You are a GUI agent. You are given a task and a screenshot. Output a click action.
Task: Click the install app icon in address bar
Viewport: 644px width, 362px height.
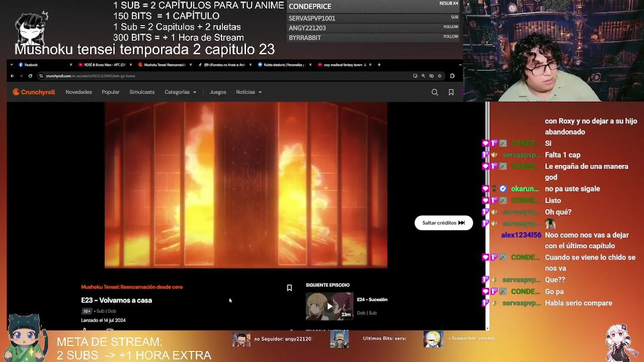[x=415, y=76]
